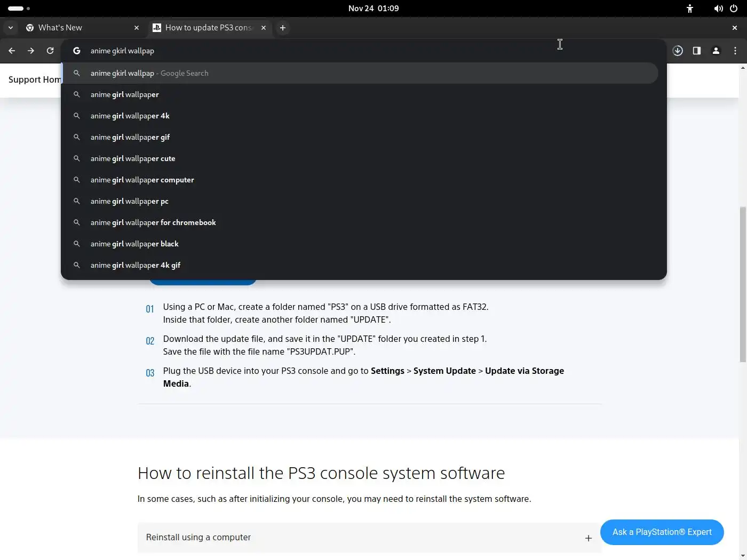
Task: Click the 'How to reinstall the PS3 console' heading
Action: 321,473
